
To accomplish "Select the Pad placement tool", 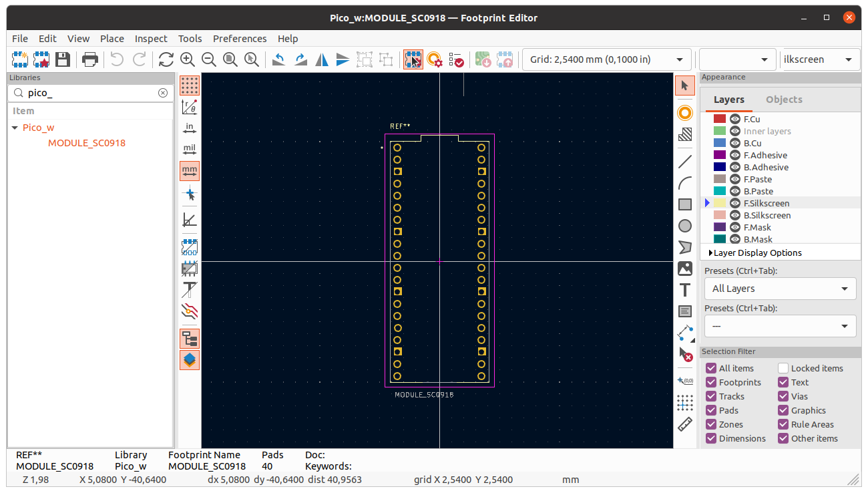I will coord(684,113).
